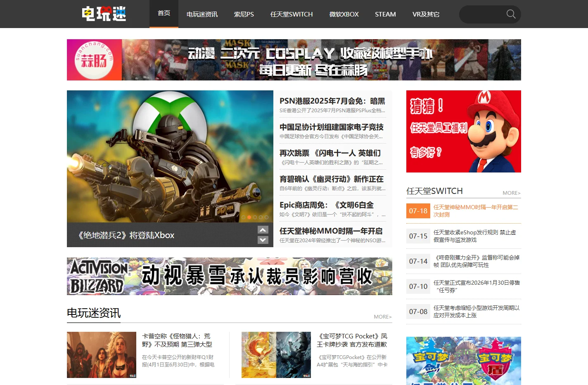The height and width of the screenshot is (385, 588).
Task: Open the Mario 任天堂员工福利 banner
Action: [464, 131]
